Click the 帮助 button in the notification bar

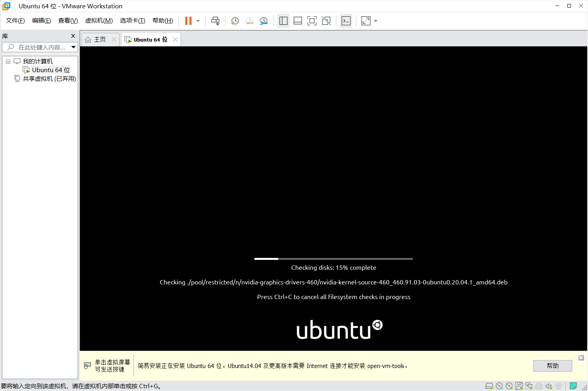tap(552, 366)
